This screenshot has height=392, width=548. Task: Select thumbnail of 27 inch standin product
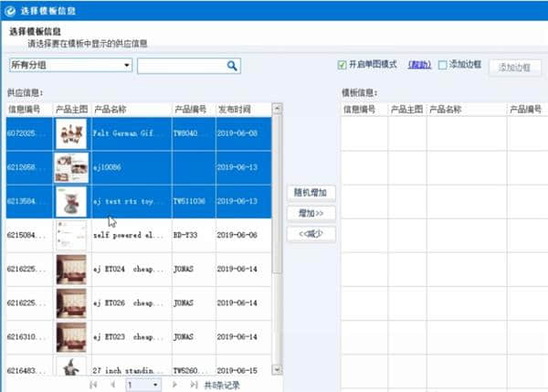(71, 366)
